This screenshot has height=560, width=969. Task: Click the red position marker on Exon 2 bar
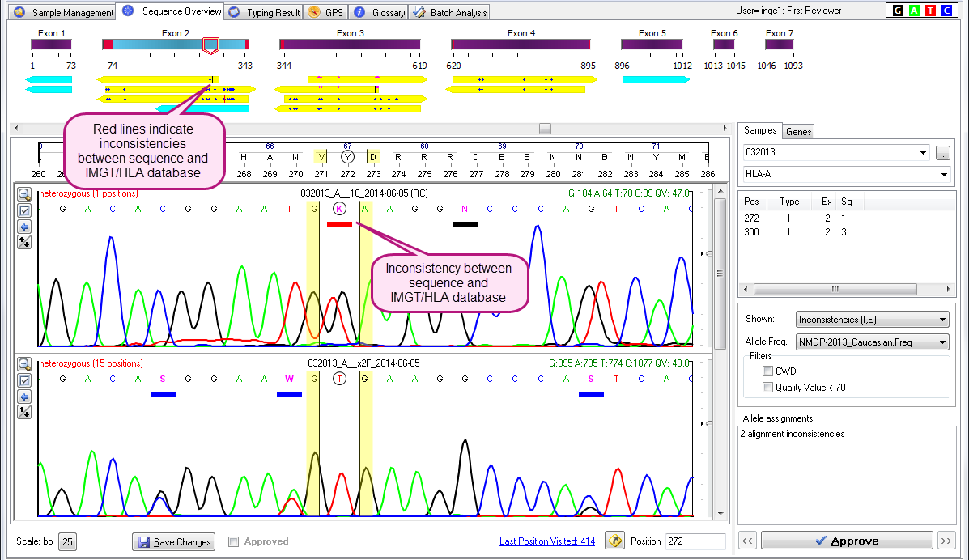[x=210, y=45]
